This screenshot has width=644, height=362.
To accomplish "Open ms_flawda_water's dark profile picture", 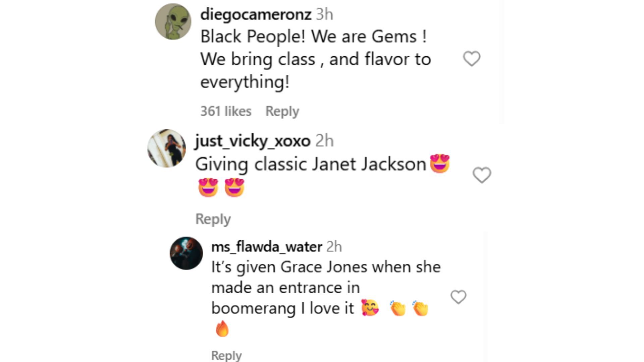I will pos(186,253).
